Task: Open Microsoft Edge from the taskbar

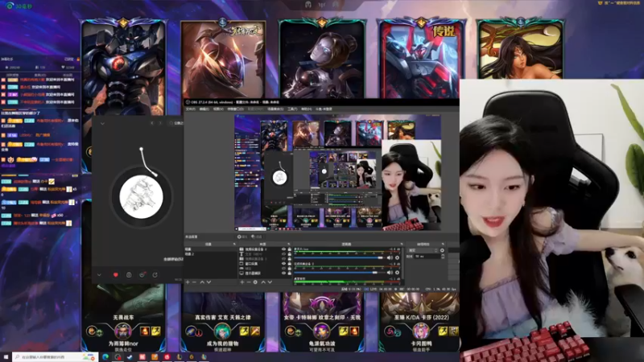Action: pos(105,357)
